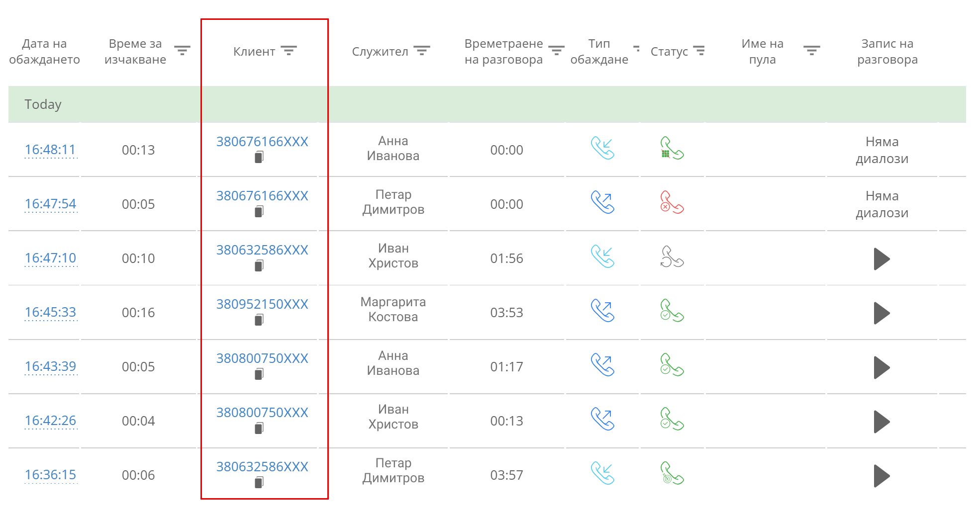
Task: Click green success status icon in 16:45:33 row
Action: pyautogui.click(x=672, y=311)
